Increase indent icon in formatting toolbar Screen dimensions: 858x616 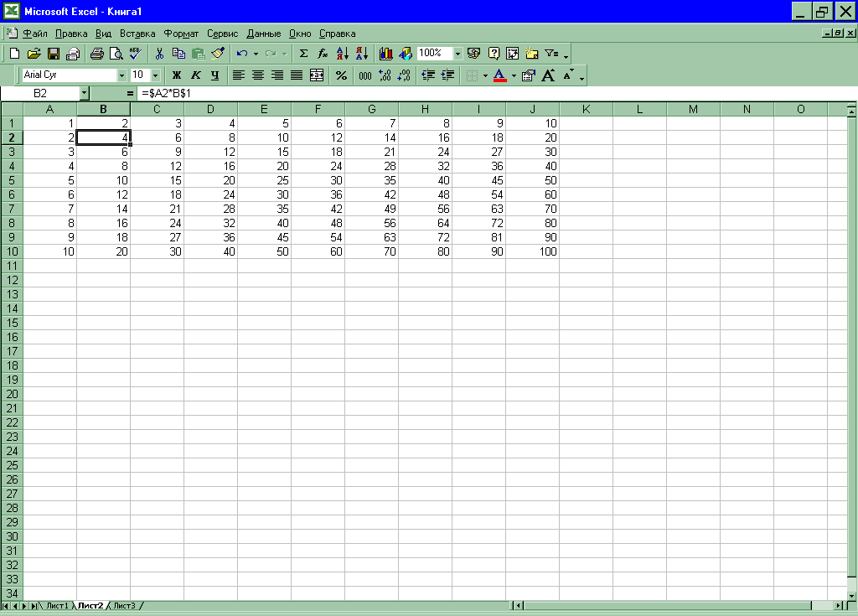point(447,75)
